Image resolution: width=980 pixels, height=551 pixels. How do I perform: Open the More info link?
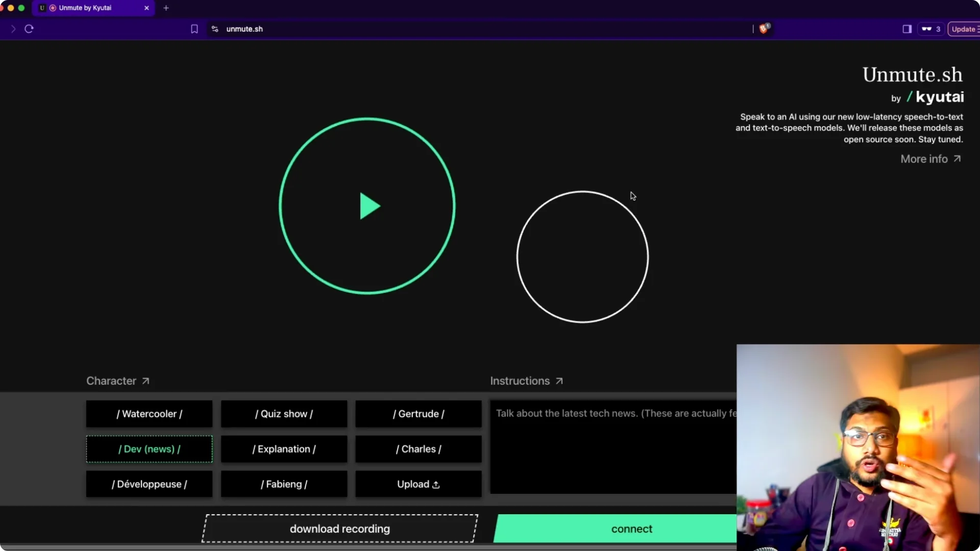click(x=930, y=159)
